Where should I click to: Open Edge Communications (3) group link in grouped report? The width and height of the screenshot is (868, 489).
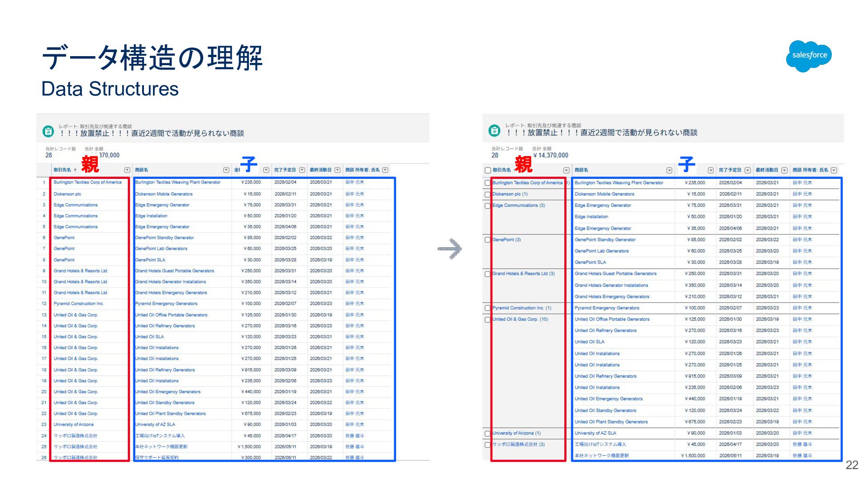tap(519, 206)
